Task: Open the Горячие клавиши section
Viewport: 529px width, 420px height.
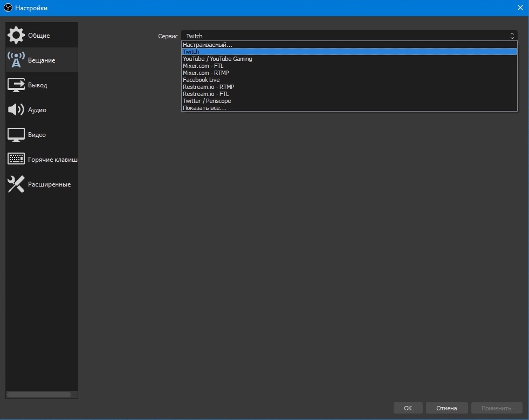Action: click(x=42, y=159)
